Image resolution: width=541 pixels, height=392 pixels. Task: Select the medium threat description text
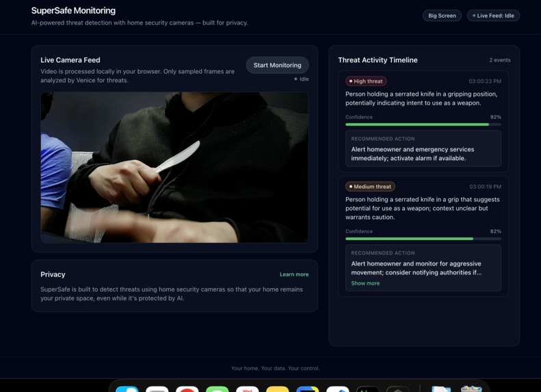422,208
